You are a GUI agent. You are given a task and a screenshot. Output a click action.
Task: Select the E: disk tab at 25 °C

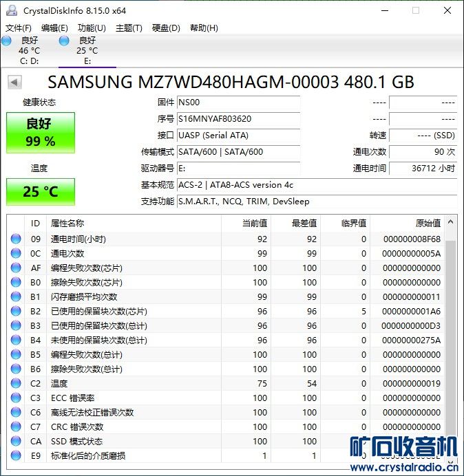pyautogui.click(x=87, y=50)
